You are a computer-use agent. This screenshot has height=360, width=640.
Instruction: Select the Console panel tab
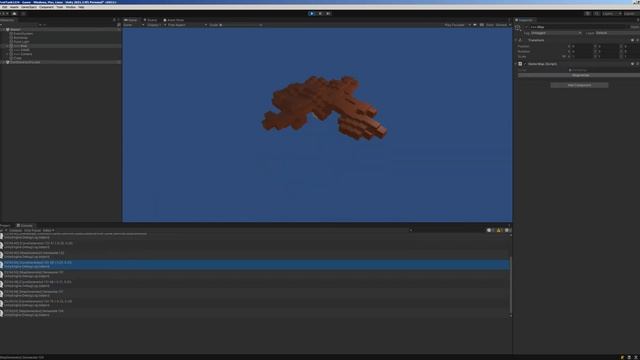[x=25, y=225]
